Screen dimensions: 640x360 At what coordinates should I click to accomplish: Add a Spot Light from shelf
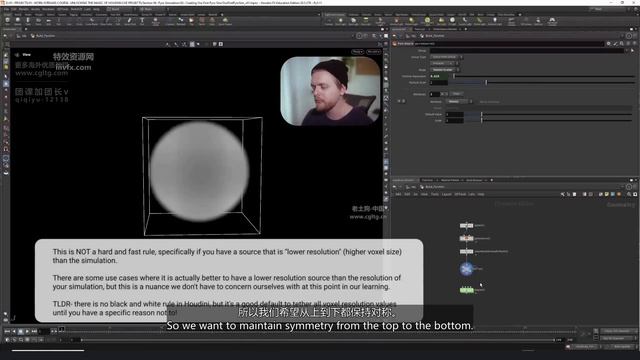(353, 21)
